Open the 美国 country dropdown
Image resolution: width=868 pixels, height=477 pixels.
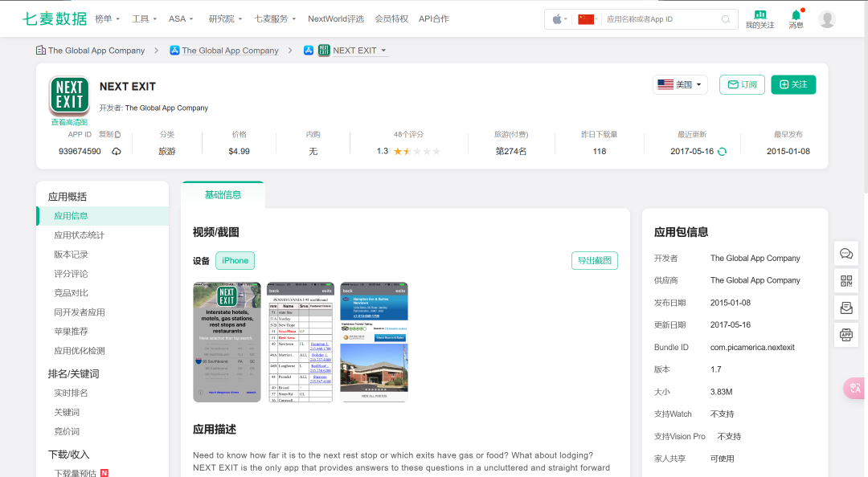pos(680,84)
